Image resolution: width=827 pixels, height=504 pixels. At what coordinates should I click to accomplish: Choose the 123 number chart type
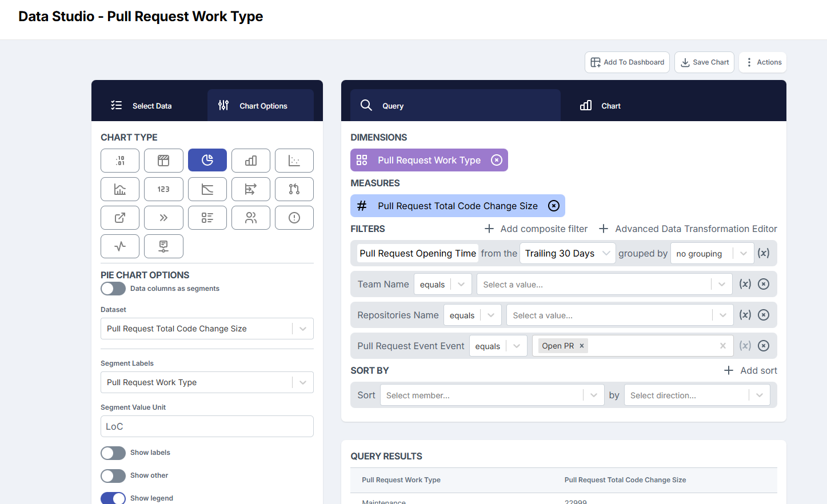[163, 189]
